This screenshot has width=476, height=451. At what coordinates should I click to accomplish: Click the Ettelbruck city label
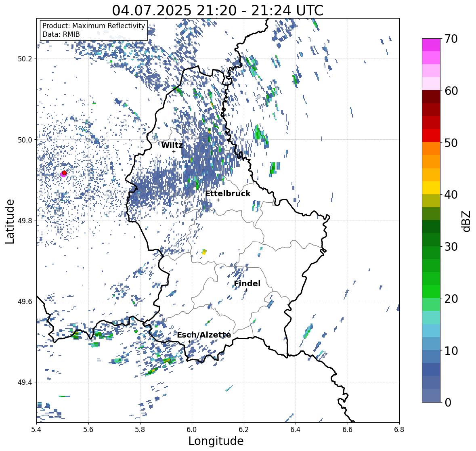228,193
